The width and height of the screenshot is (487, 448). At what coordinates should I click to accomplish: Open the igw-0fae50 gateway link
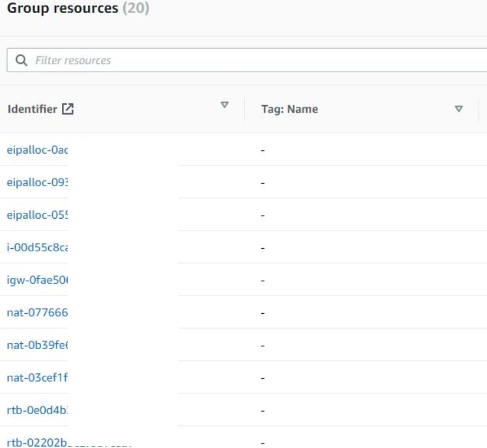coord(37,280)
